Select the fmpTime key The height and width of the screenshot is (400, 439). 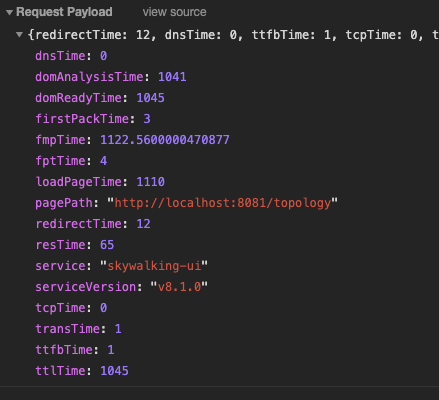click(x=60, y=140)
